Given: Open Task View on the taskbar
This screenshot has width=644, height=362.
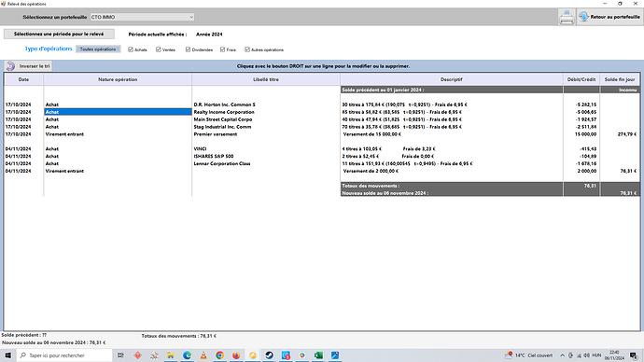Looking at the screenshot, I should (120, 355).
